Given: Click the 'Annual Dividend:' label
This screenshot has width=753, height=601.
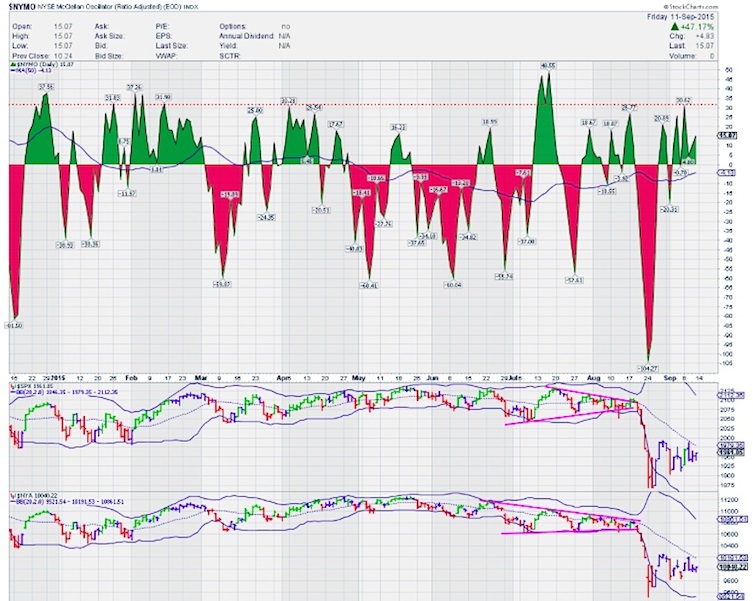Looking at the screenshot, I should pyautogui.click(x=247, y=36).
